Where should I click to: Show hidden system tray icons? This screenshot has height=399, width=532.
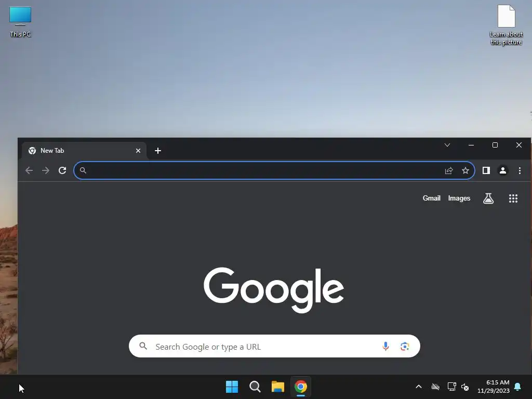419,387
